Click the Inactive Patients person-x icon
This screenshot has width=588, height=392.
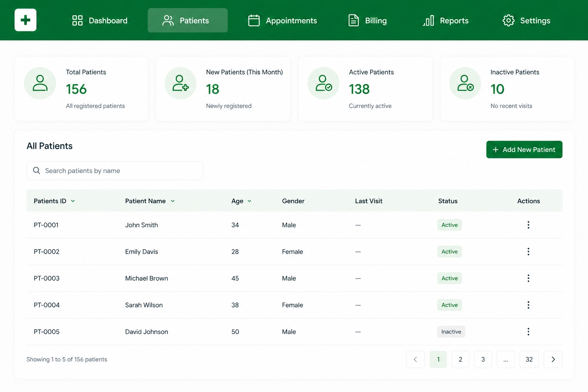tap(465, 83)
